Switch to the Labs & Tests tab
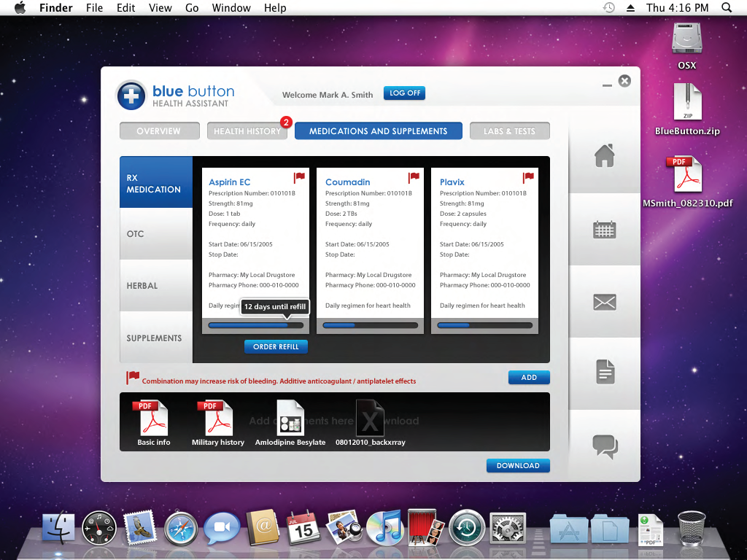Viewport: 747px width, 560px height. (509, 131)
